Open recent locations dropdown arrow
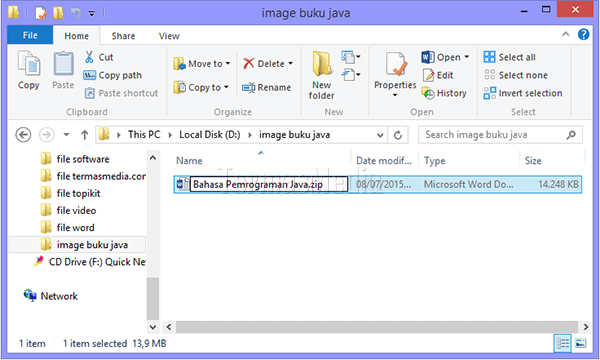 [67, 135]
